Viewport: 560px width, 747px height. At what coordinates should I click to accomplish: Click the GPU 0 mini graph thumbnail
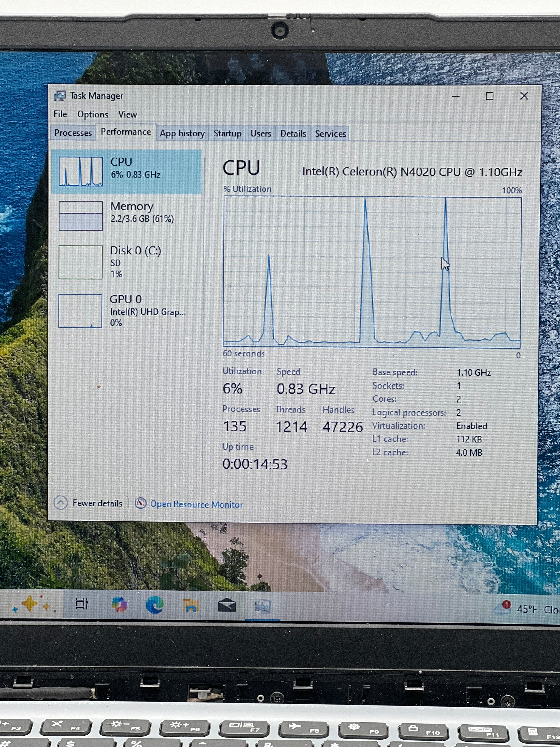pos(80,311)
